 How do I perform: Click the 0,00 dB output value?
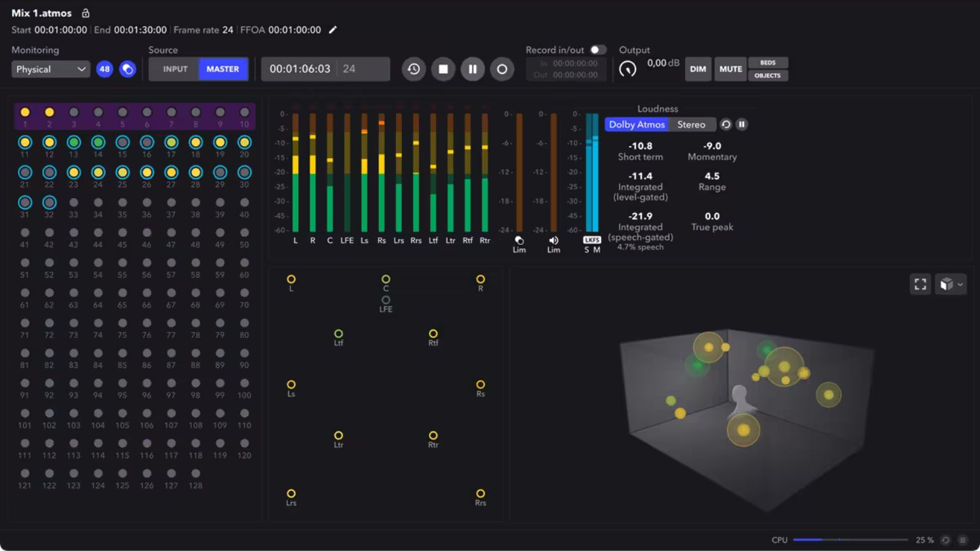663,63
